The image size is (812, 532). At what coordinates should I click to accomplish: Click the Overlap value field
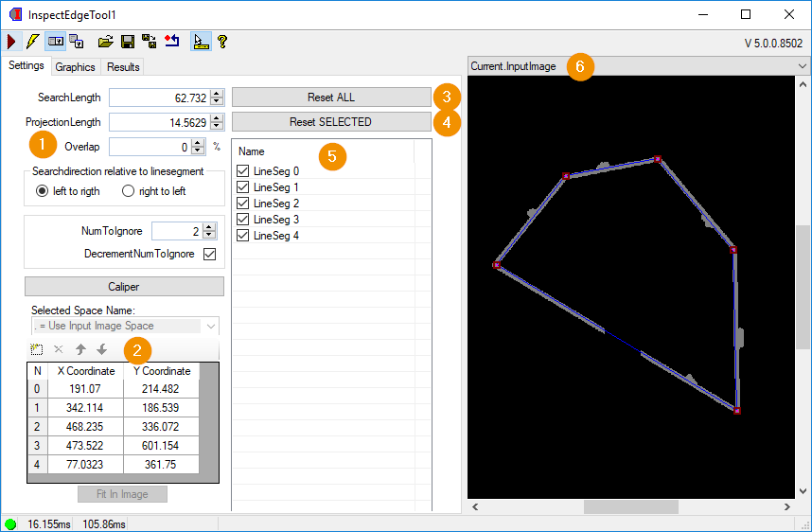pyautogui.click(x=150, y=147)
